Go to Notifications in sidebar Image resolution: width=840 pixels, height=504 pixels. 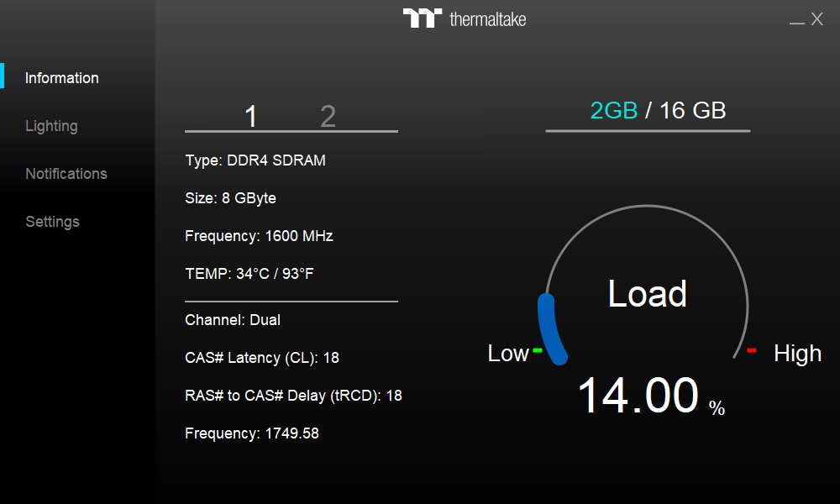click(x=66, y=174)
